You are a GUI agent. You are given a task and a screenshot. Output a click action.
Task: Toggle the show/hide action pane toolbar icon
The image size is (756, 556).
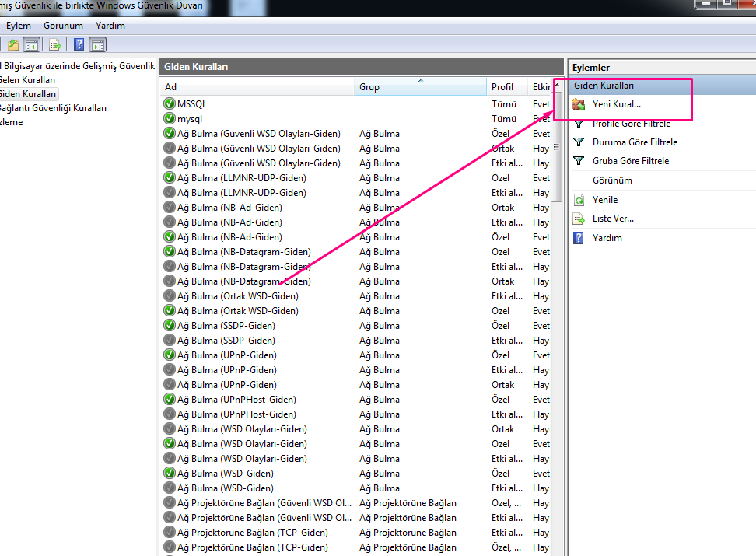coord(98,45)
